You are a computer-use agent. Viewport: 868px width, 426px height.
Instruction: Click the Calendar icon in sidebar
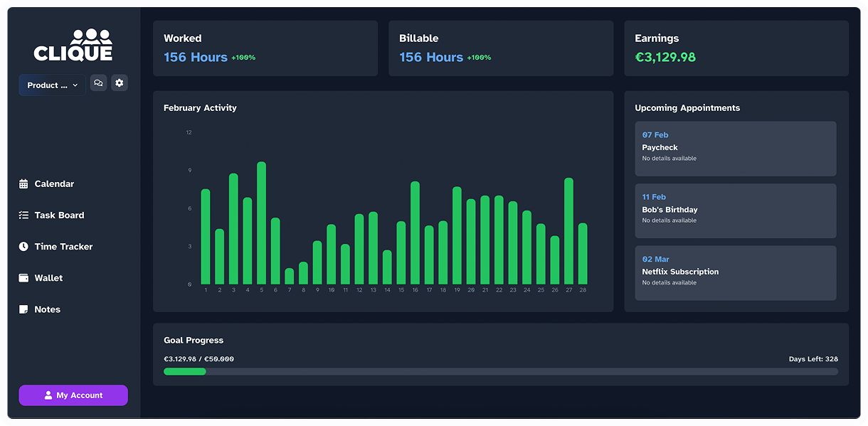(23, 184)
